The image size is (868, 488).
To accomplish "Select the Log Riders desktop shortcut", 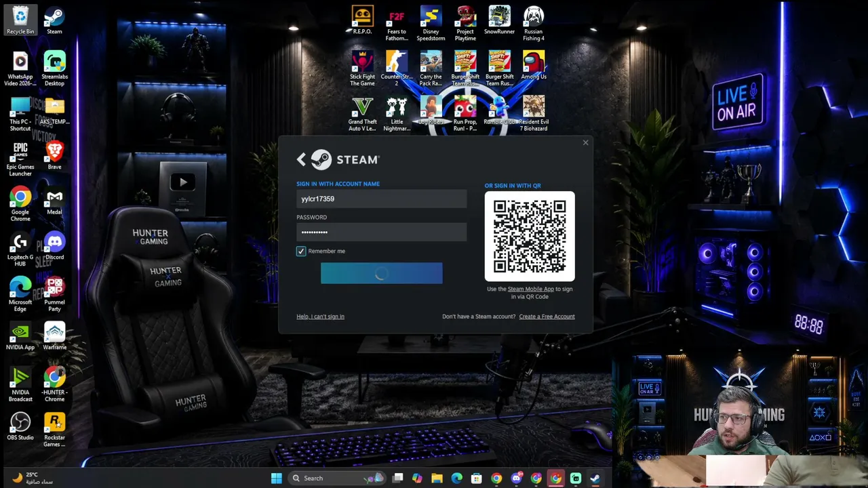I will (x=431, y=110).
